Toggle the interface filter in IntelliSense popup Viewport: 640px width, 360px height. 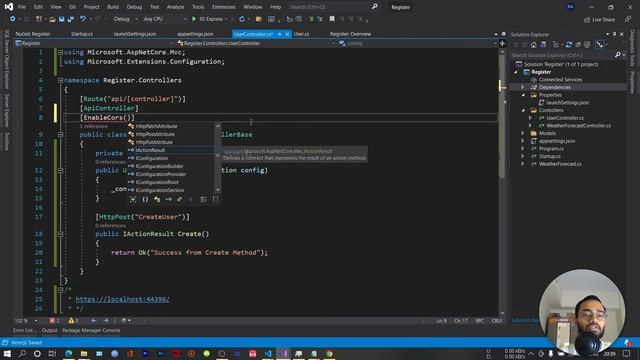(x=169, y=199)
